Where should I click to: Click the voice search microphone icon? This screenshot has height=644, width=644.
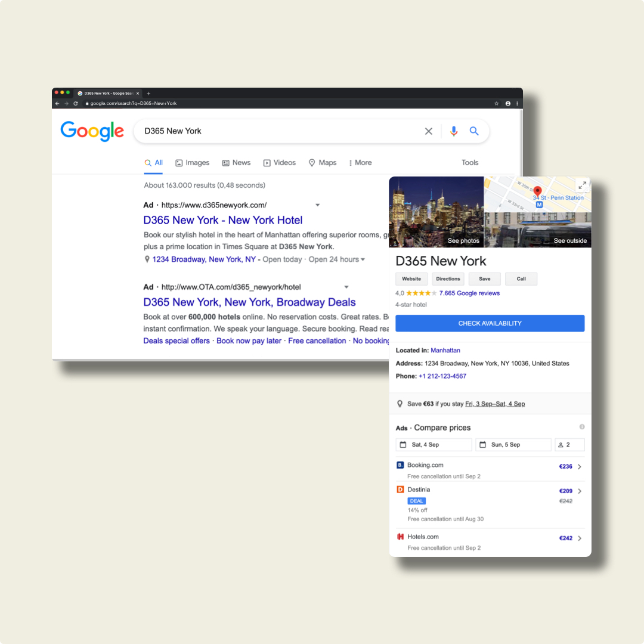[x=453, y=131]
